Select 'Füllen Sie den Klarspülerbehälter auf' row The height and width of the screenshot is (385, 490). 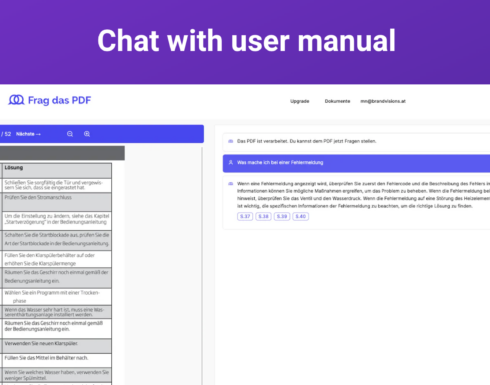click(x=57, y=259)
